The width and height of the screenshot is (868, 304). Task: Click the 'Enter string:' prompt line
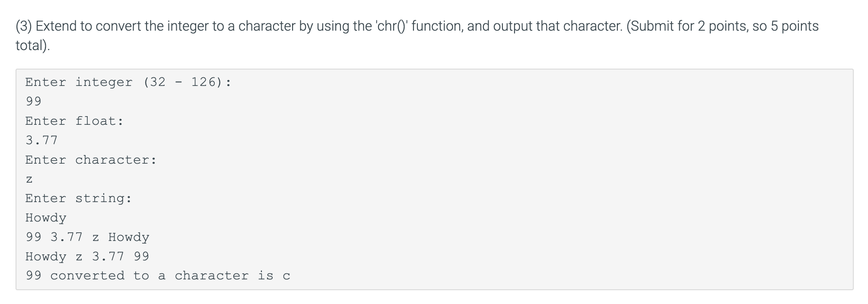(79, 199)
